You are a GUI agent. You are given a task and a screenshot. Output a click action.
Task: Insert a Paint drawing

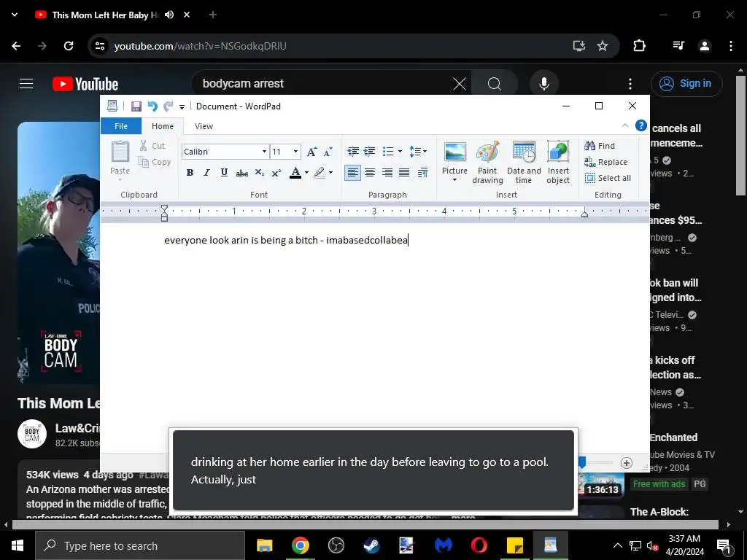pos(487,163)
